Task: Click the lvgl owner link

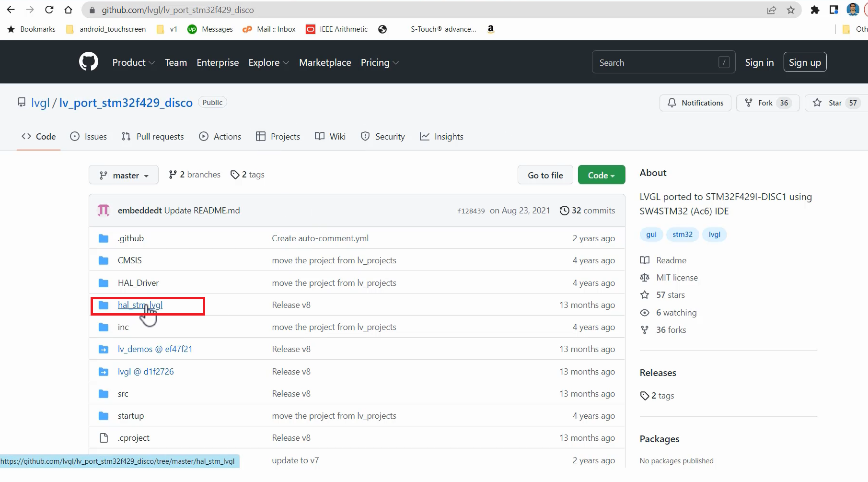Action: pos(40,103)
